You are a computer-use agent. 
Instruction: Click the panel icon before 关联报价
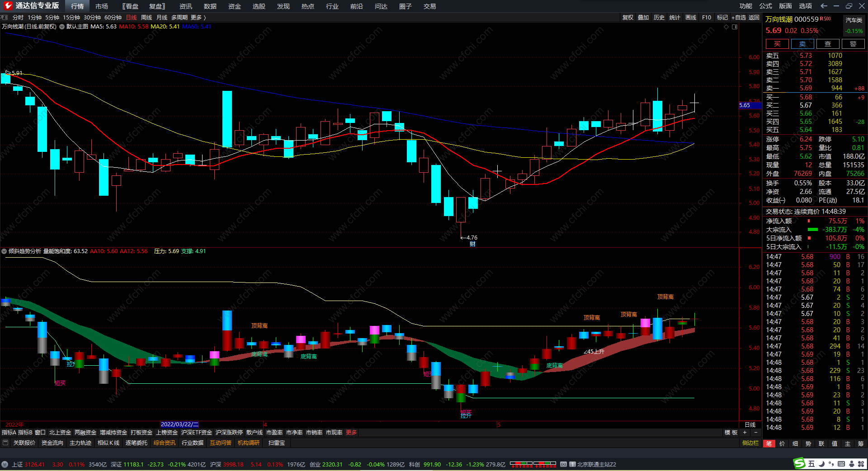pyautogui.click(x=5, y=443)
